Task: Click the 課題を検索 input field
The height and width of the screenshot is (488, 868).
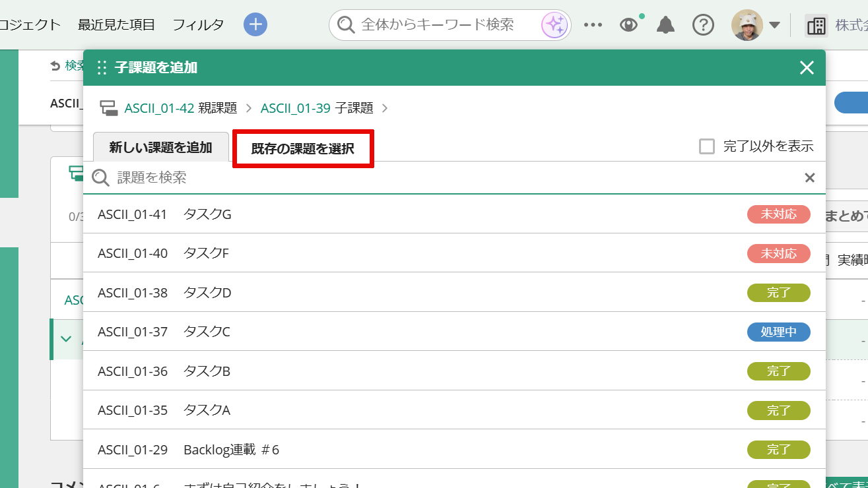Action: (455, 177)
